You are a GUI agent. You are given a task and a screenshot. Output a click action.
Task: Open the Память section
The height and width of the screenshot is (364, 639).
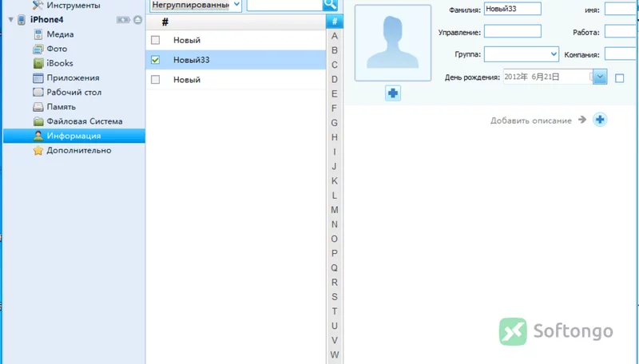[62, 107]
